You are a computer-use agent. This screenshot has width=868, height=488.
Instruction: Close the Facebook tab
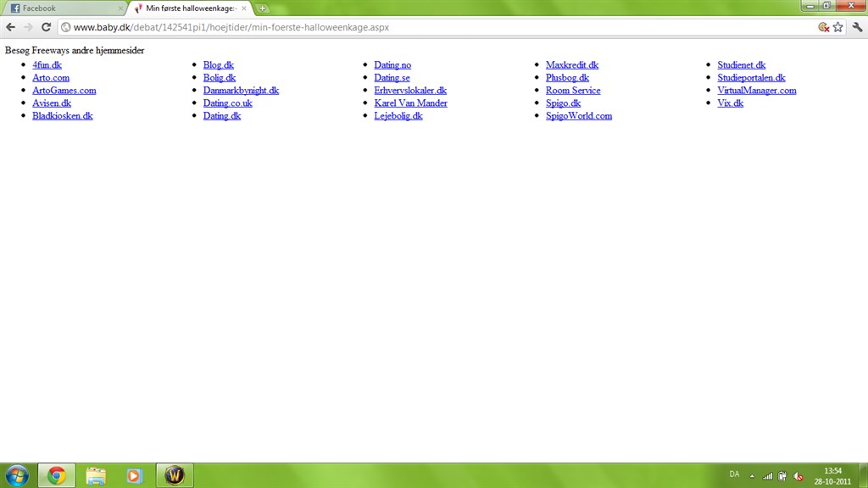point(120,8)
